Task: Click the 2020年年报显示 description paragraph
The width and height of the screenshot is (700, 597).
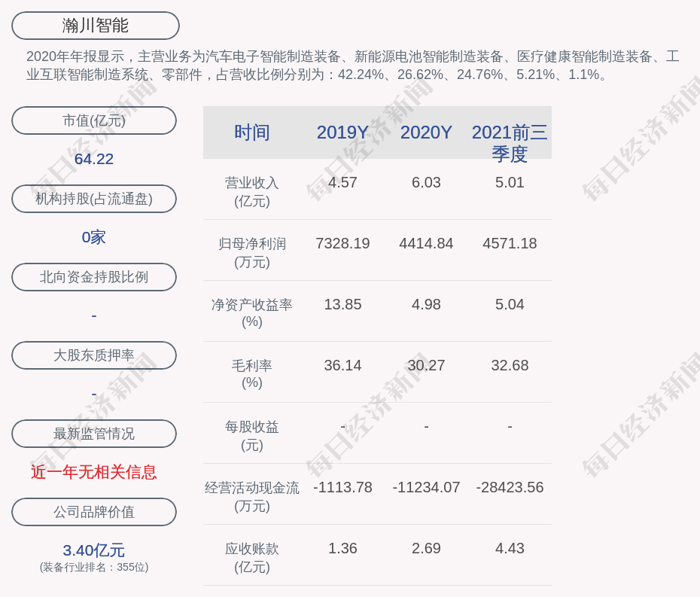Action: click(353, 65)
